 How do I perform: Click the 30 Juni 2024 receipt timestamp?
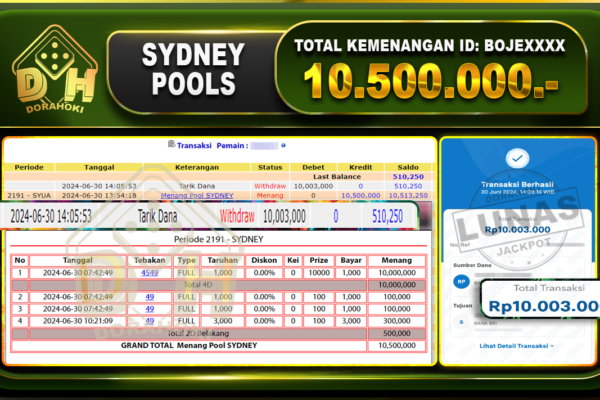(517, 192)
